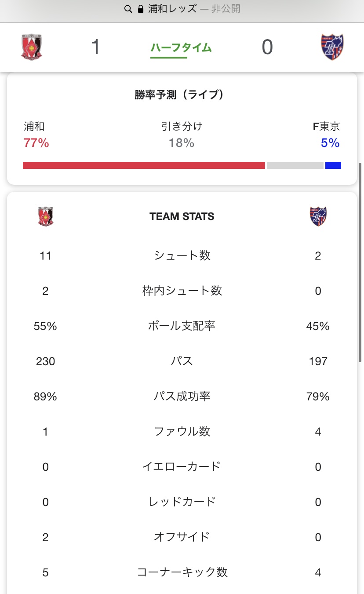The image size is (364, 594).
Task: Click the search magnifier icon in address bar
Action: (x=128, y=9)
